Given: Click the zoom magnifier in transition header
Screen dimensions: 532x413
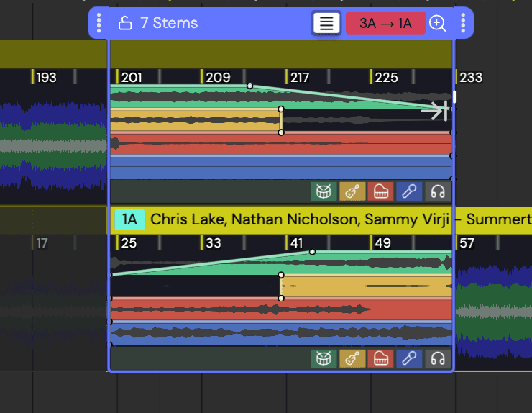Looking at the screenshot, I should pos(437,23).
